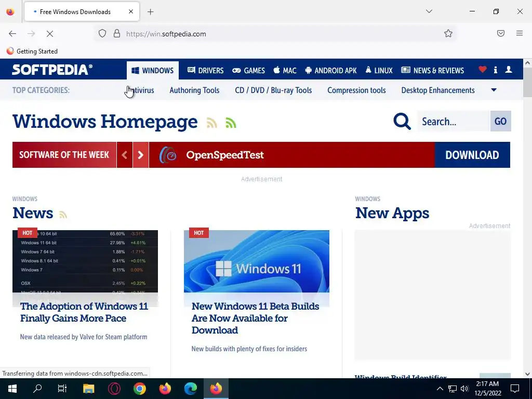Click the News RSS feed icon
Image resolution: width=532 pixels, height=399 pixels.
click(63, 215)
